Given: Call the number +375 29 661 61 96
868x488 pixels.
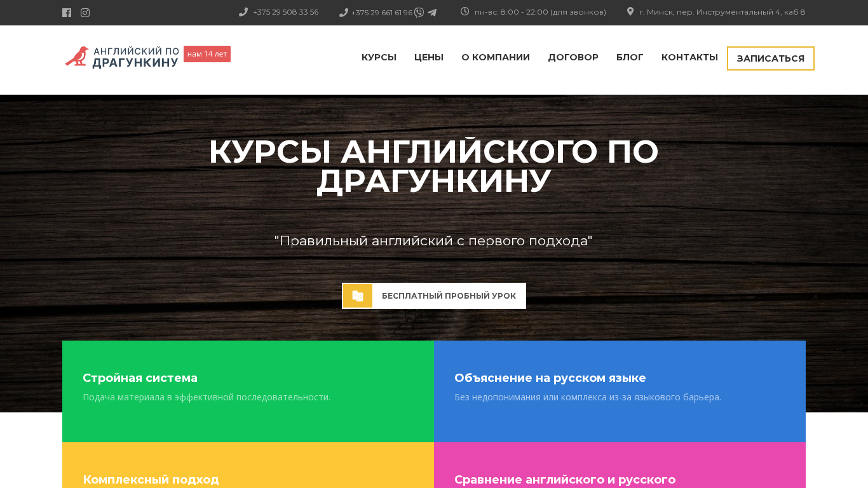Looking at the screenshot, I should (x=382, y=13).
